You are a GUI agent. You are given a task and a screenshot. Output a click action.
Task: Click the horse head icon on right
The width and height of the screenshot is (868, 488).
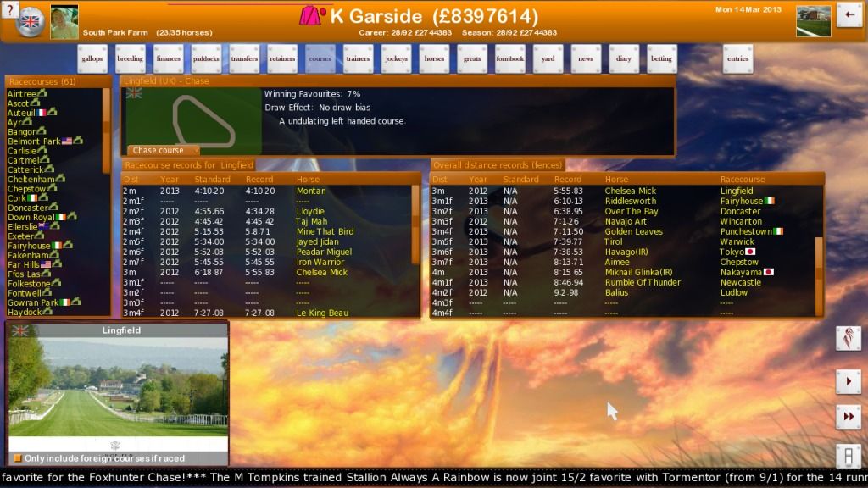click(848, 338)
